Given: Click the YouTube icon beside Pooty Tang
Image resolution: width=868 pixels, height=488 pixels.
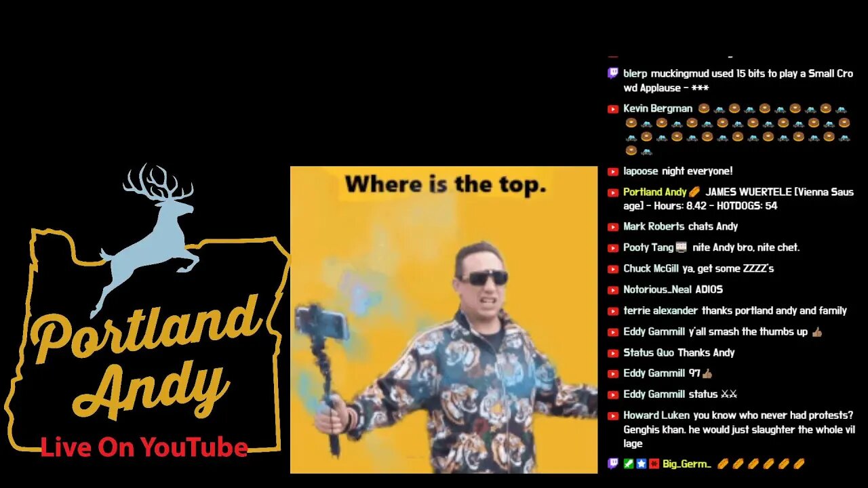Looking at the screenshot, I should (612, 248).
